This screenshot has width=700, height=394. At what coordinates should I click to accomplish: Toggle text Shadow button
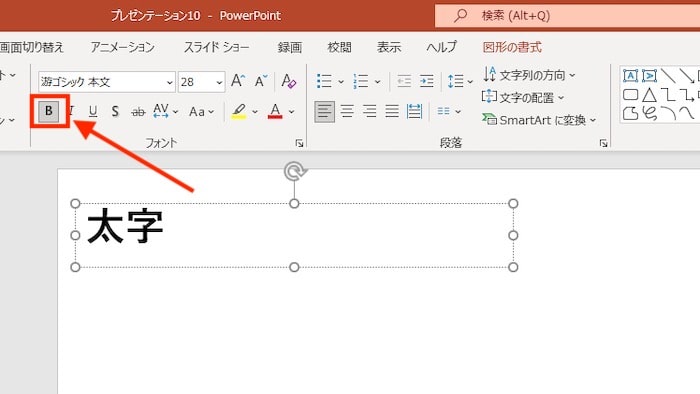pyautogui.click(x=115, y=111)
